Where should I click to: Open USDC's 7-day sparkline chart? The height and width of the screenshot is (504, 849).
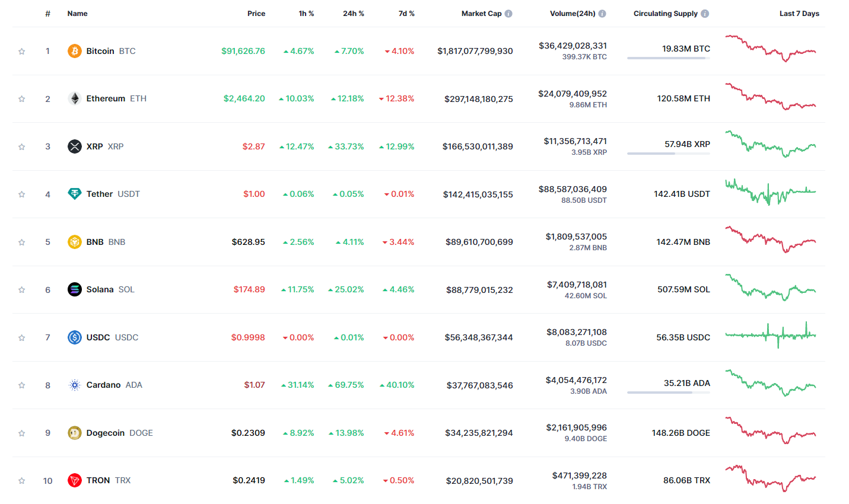771,335
